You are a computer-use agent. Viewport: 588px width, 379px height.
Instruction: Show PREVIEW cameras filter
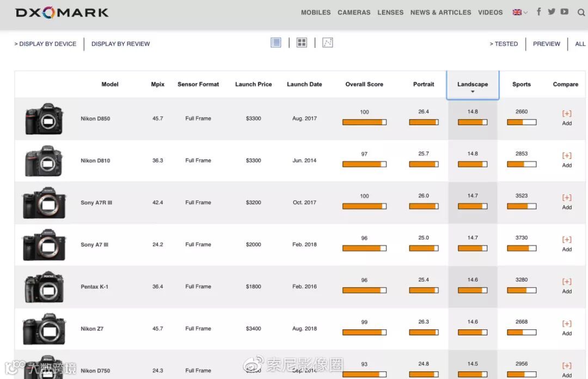click(x=547, y=44)
